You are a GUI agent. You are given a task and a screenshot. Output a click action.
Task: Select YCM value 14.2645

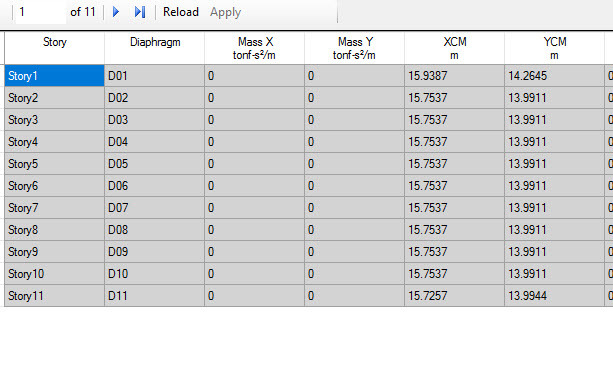pos(554,76)
